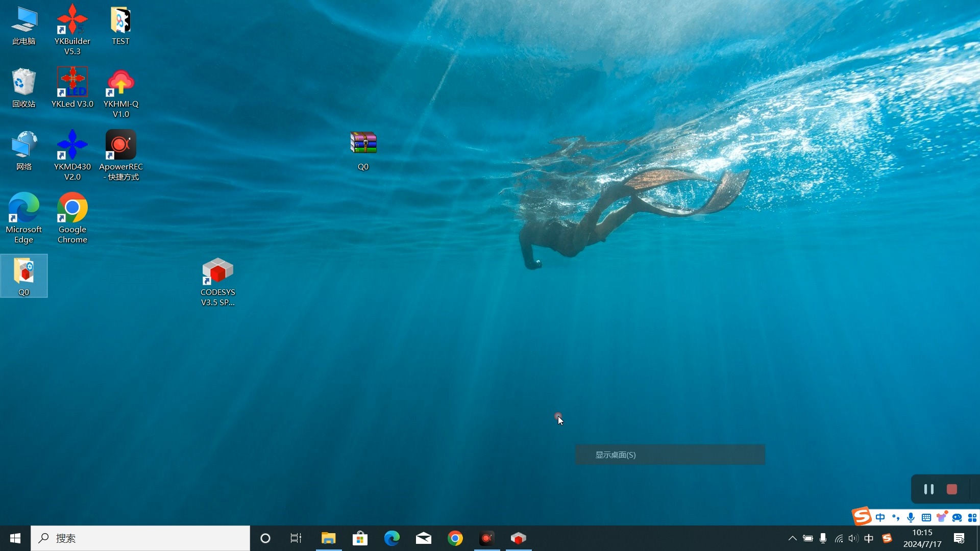The width and height of the screenshot is (980, 551).
Task: Open the volume control flyout
Action: [x=853, y=538]
